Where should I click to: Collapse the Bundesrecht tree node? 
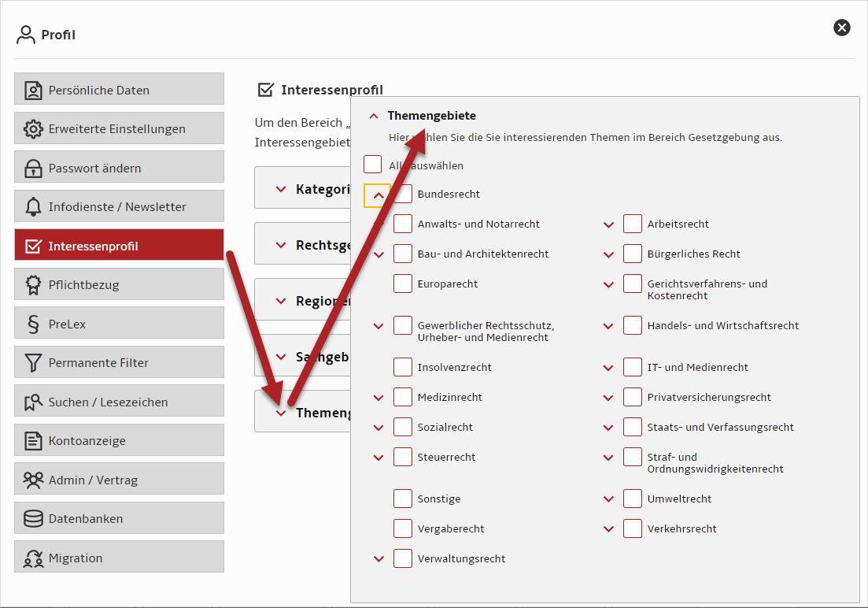(x=378, y=195)
